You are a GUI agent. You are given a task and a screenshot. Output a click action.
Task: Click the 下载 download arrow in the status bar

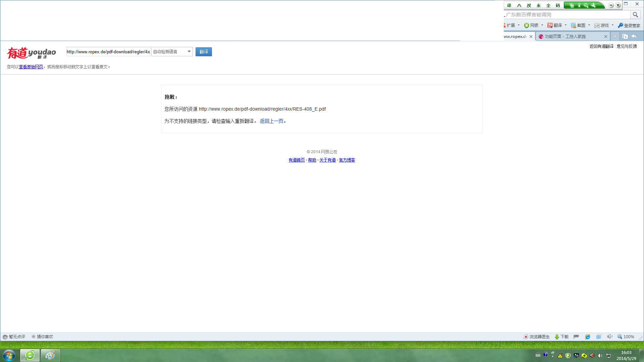(557, 337)
